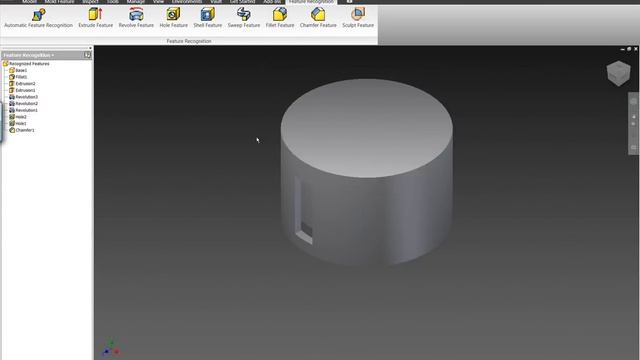Select the Recognized Features root node
The height and width of the screenshot is (360, 640).
(x=26, y=64)
